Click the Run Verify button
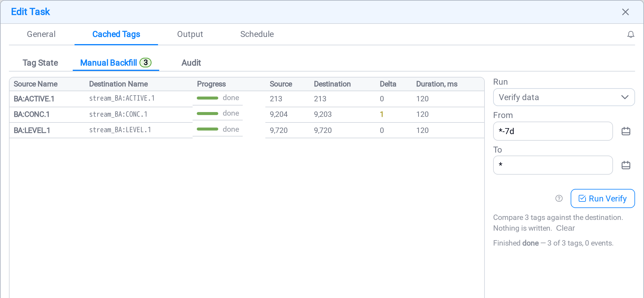This screenshot has width=644, height=298. tap(603, 198)
